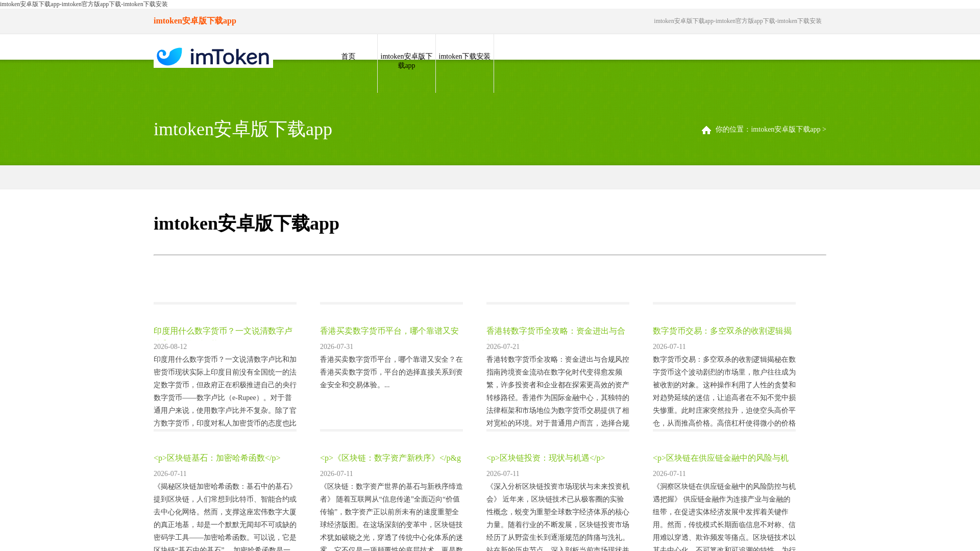Open article 《区块链：数字资产新秩序》

[390, 458]
